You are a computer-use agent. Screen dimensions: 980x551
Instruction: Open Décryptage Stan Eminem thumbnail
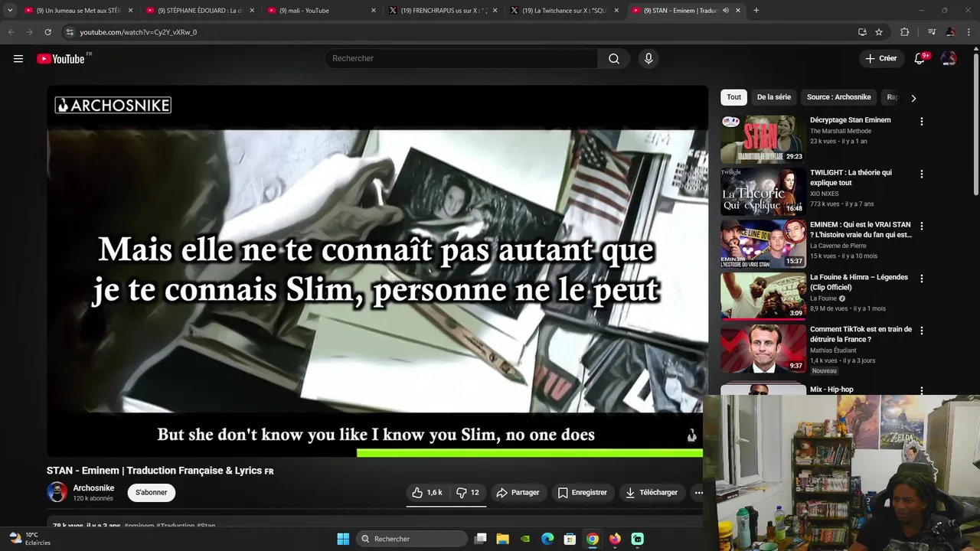point(763,139)
